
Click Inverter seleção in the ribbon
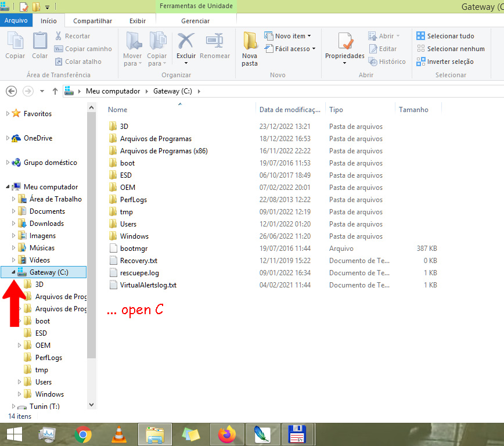[x=445, y=62]
